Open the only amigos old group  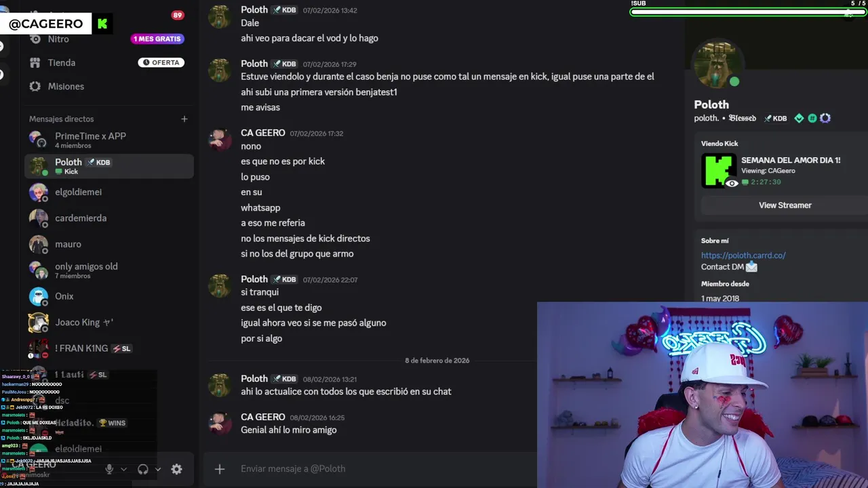click(x=109, y=270)
